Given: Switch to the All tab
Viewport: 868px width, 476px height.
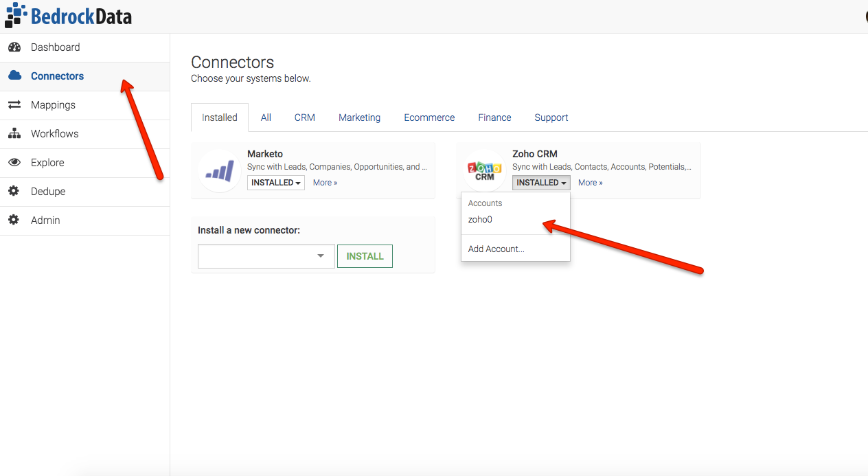Looking at the screenshot, I should [266, 117].
